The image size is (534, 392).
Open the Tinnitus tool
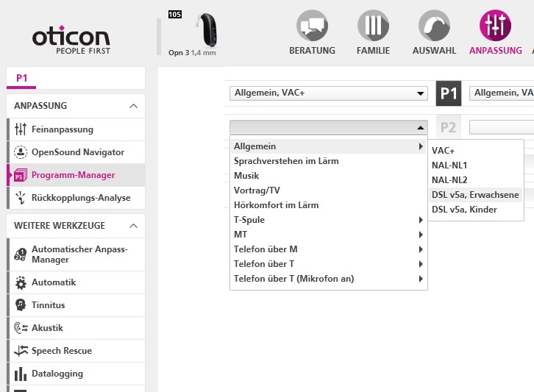point(76,305)
